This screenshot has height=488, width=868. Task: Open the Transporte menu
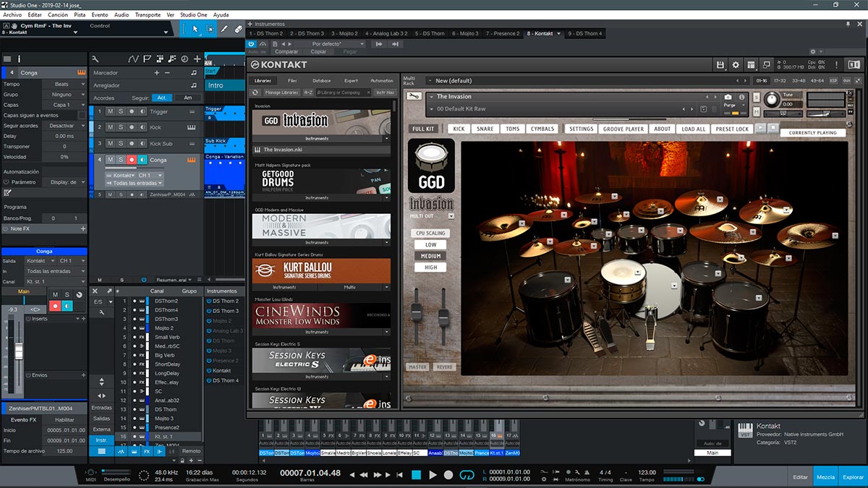[x=148, y=14]
